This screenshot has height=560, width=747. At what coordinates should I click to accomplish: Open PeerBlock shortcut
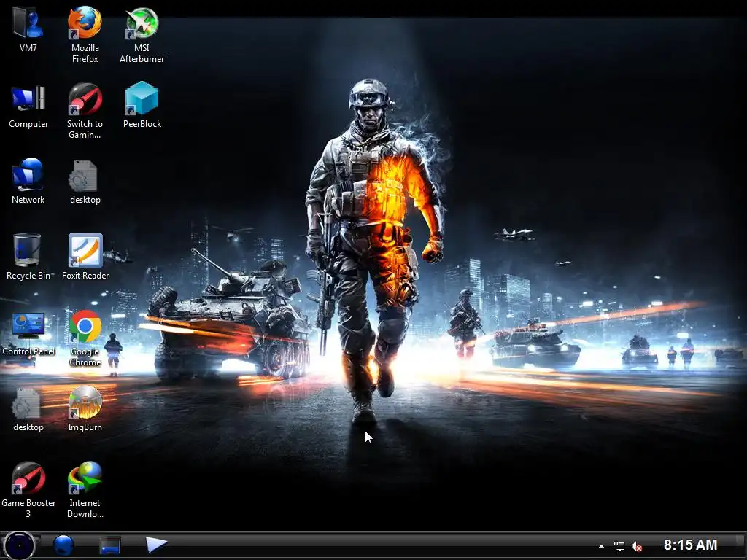click(142, 105)
